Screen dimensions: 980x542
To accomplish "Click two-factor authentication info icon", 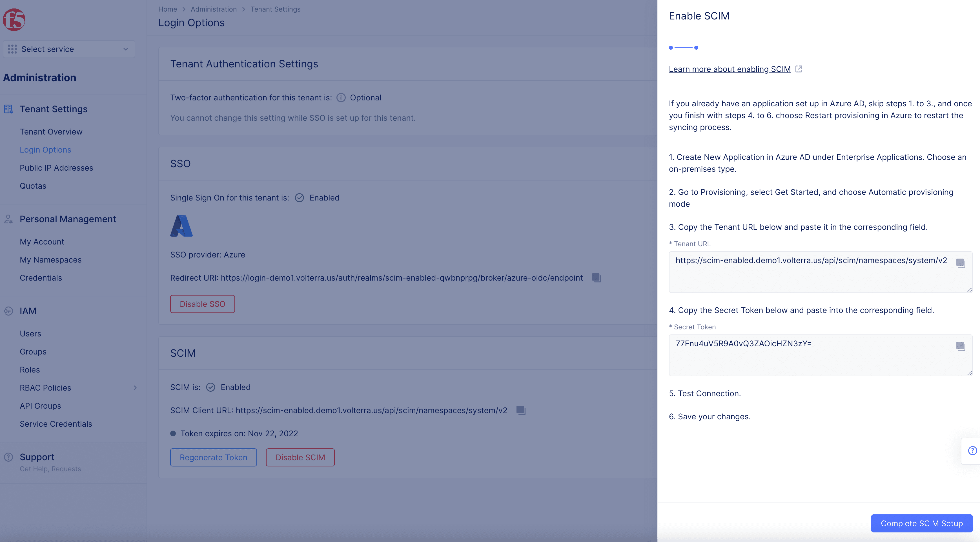I will coord(341,98).
